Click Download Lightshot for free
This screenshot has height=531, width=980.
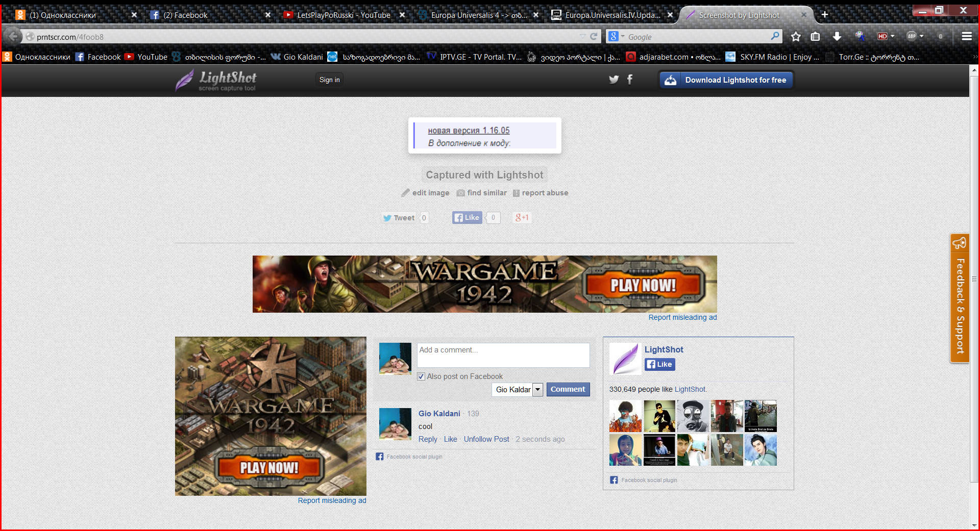726,80
